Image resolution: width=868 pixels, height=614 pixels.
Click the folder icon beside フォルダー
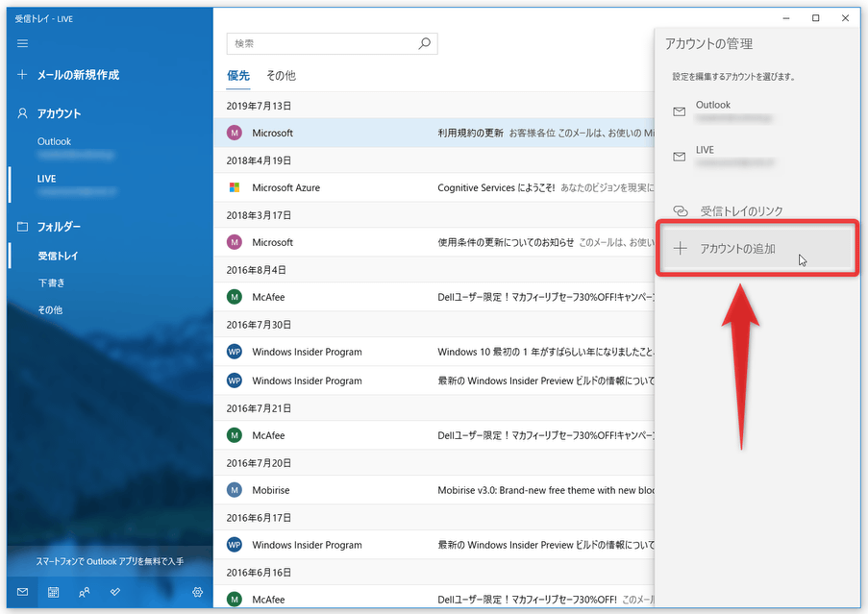click(22, 226)
